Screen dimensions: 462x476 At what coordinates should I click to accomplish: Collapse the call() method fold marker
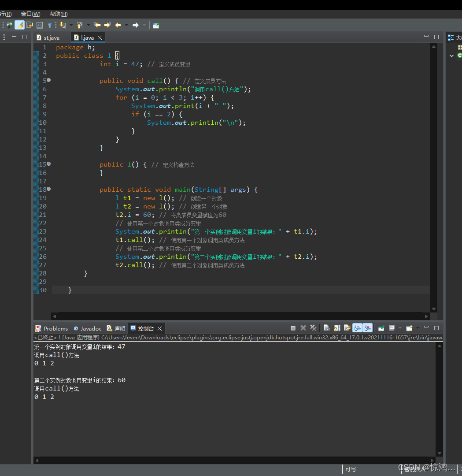[48, 80]
